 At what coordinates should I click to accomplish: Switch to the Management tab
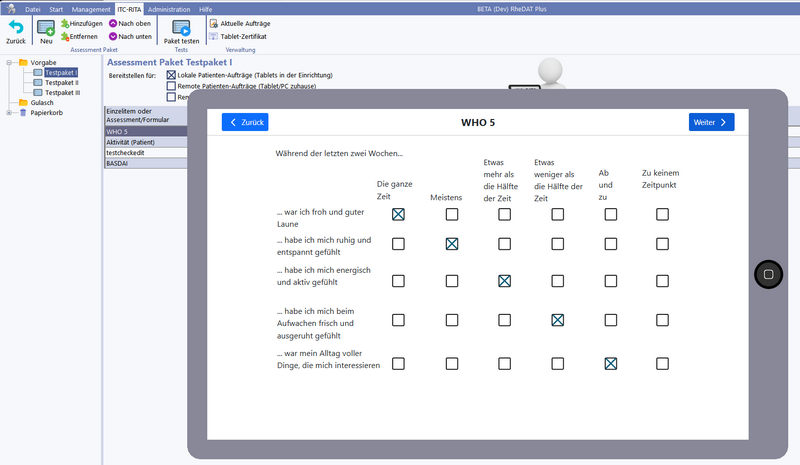click(x=91, y=8)
